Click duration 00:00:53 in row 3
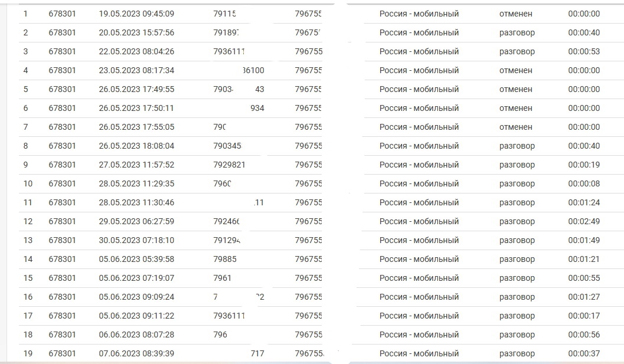Image resolution: width=624 pixels, height=364 pixels. coord(584,51)
